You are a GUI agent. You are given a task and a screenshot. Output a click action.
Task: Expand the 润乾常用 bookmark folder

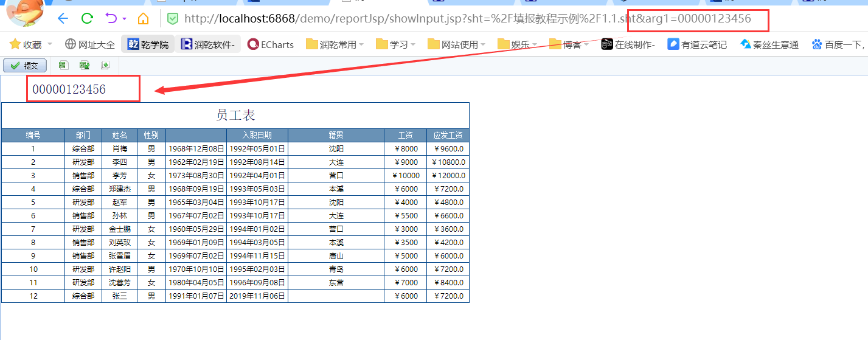point(361,44)
